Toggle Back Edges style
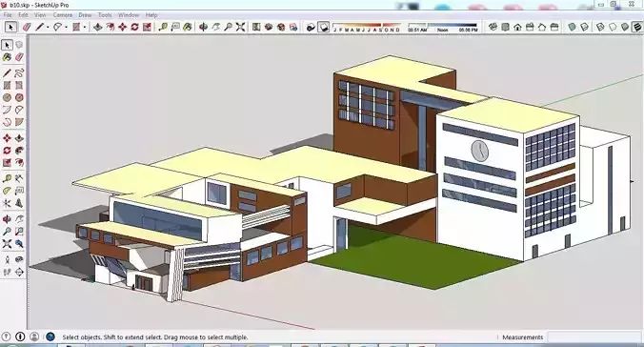644x347 pixels. pos(584,27)
